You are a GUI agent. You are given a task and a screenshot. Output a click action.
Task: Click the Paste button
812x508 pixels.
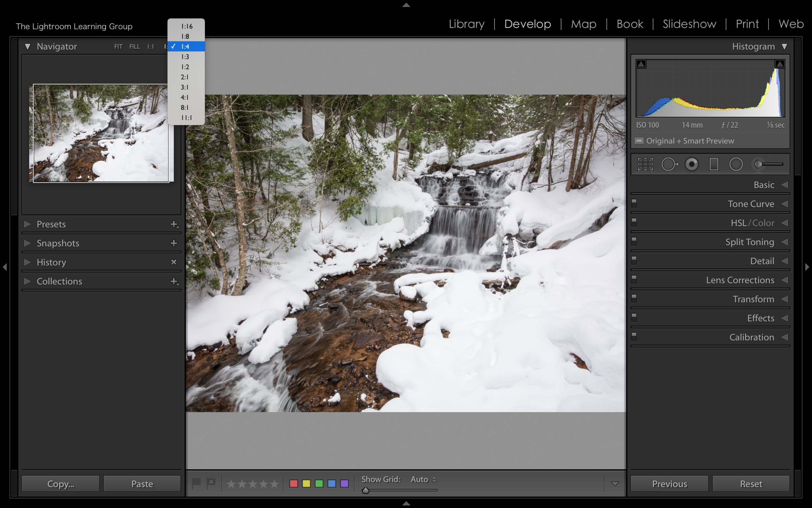tap(142, 484)
